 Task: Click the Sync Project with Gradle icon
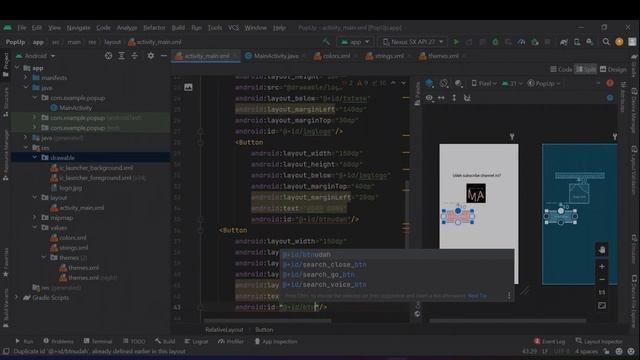point(564,42)
